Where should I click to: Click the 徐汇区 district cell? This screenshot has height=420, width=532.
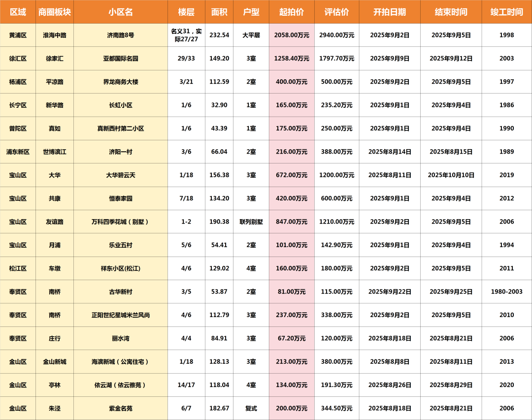click(x=18, y=59)
